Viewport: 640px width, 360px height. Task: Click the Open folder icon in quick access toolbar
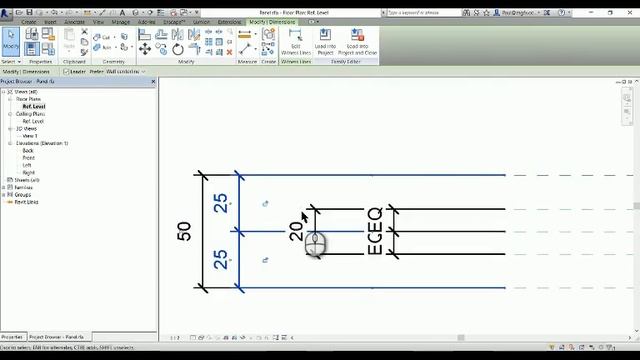19,13
